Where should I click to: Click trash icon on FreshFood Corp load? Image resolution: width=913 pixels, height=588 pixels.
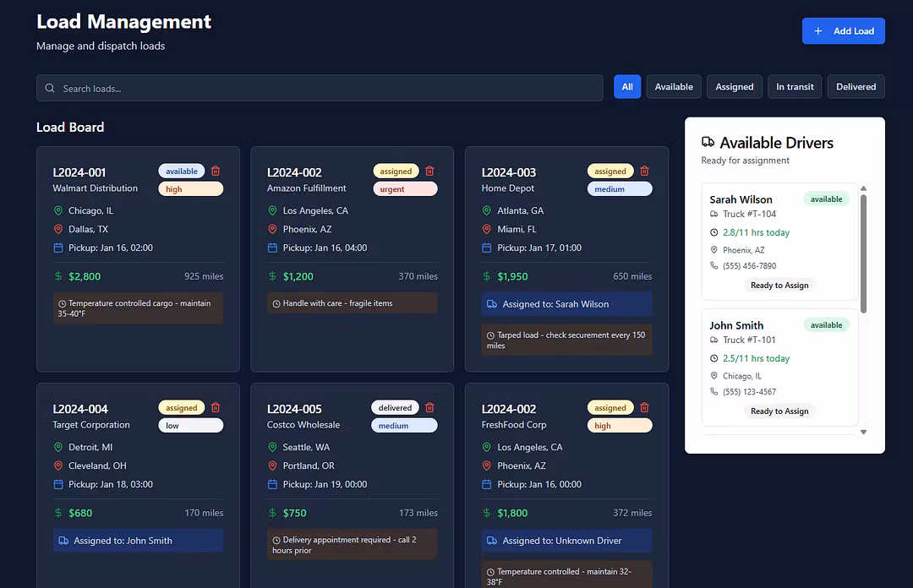(x=644, y=407)
